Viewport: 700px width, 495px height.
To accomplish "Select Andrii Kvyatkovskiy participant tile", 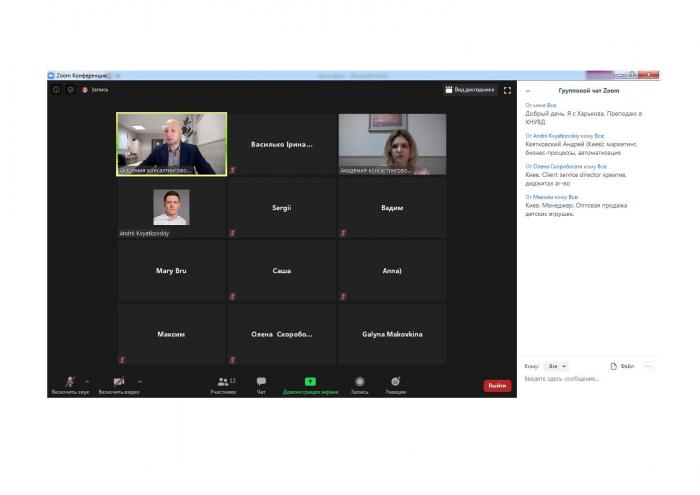I will (x=171, y=208).
